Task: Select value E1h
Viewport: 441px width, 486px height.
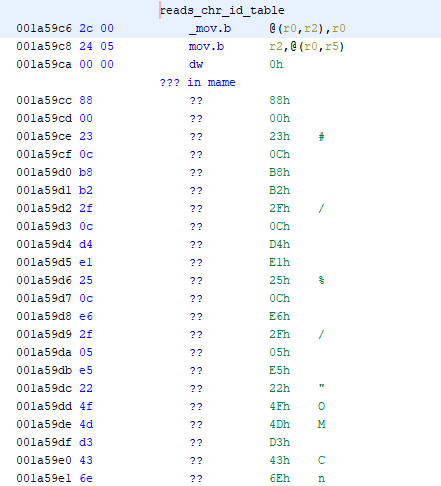Action: (x=280, y=263)
